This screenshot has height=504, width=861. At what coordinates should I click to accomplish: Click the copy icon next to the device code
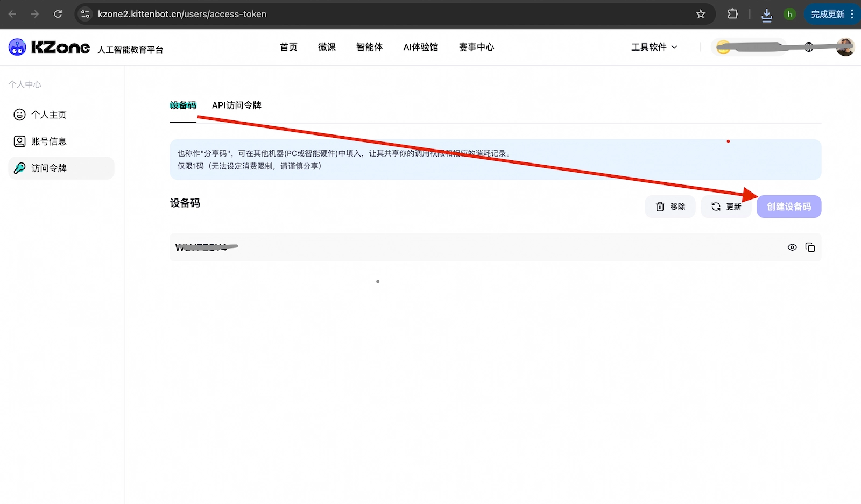pos(810,247)
